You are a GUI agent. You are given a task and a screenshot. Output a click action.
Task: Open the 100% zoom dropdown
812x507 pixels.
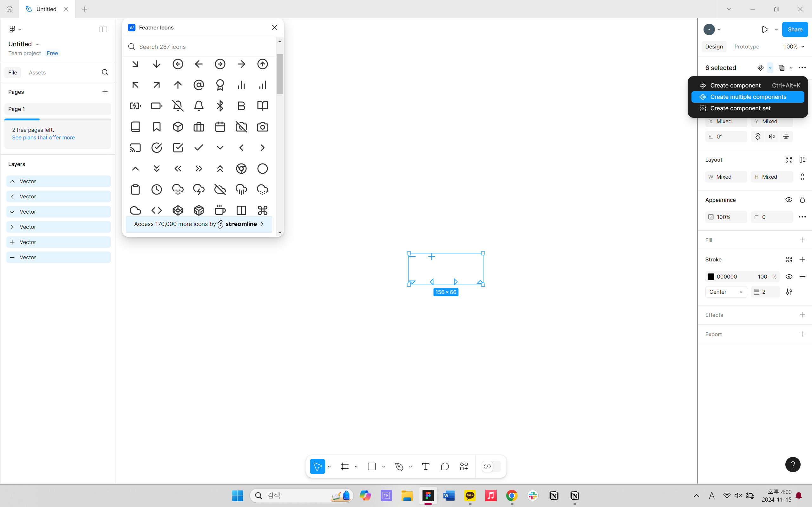click(x=794, y=47)
